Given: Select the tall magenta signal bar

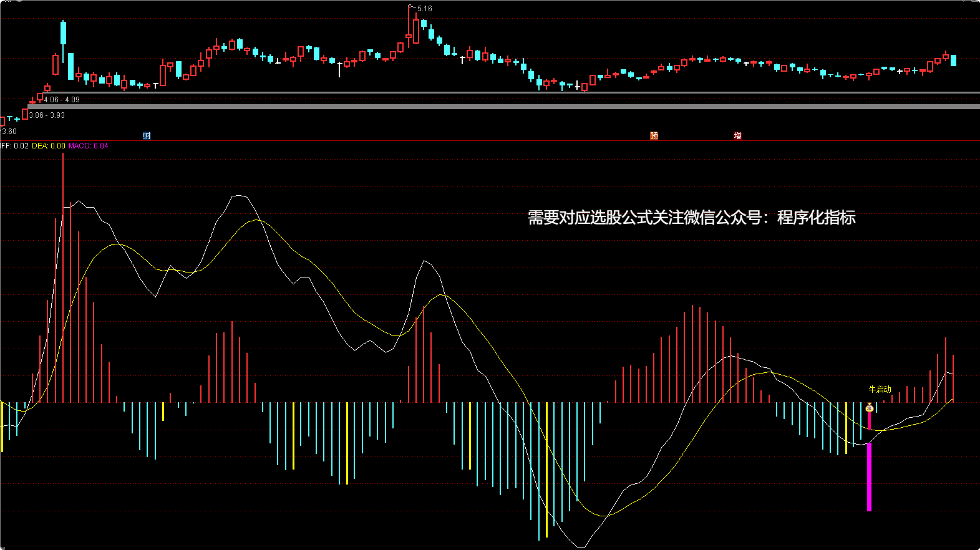Looking at the screenshot, I should 869,476.
